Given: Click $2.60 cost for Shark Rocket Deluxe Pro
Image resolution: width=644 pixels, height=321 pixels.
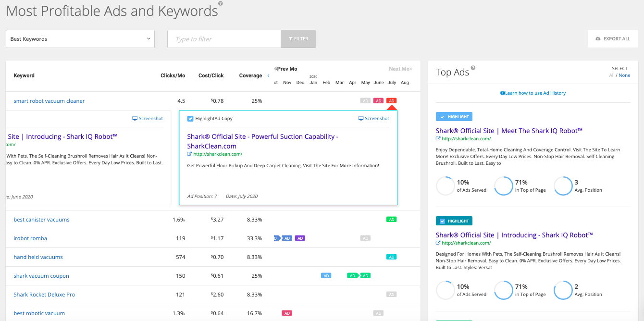Looking at the screenshot, I should (217, 295).
